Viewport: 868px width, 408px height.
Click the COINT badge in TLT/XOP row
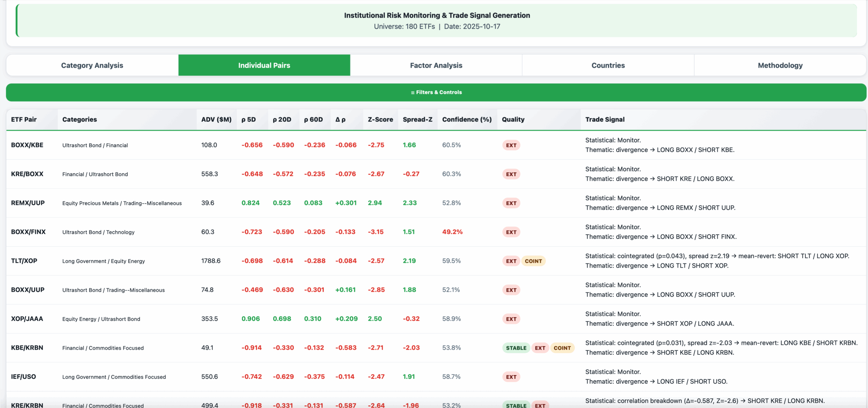point(533,261)
